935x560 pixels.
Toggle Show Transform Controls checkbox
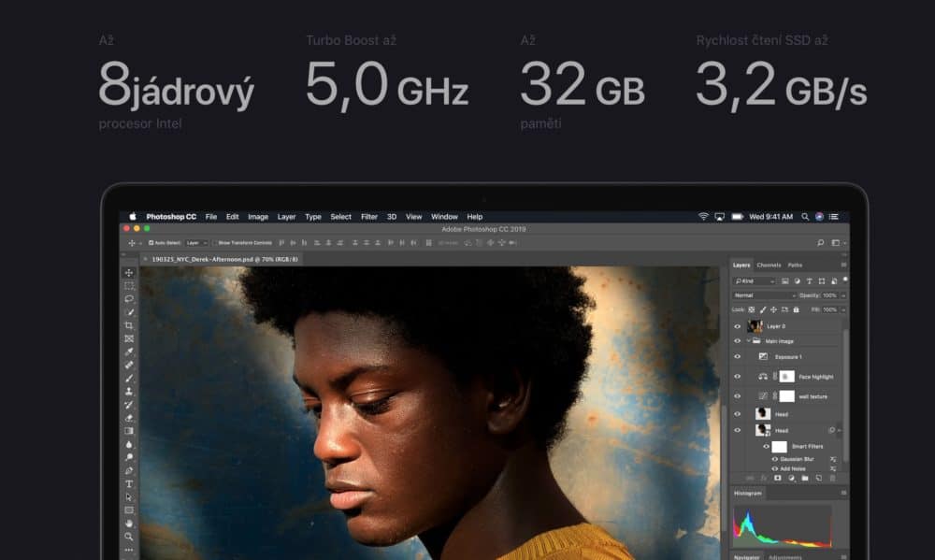click(215, 243)
